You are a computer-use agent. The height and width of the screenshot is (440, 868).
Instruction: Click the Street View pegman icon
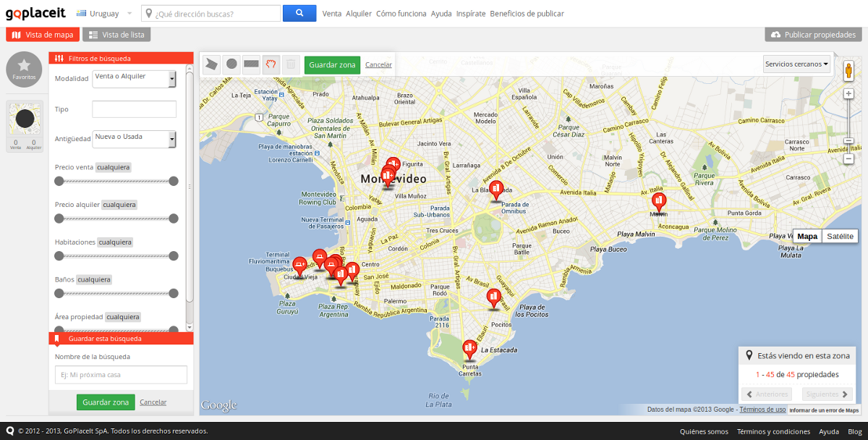pos(848,70)
